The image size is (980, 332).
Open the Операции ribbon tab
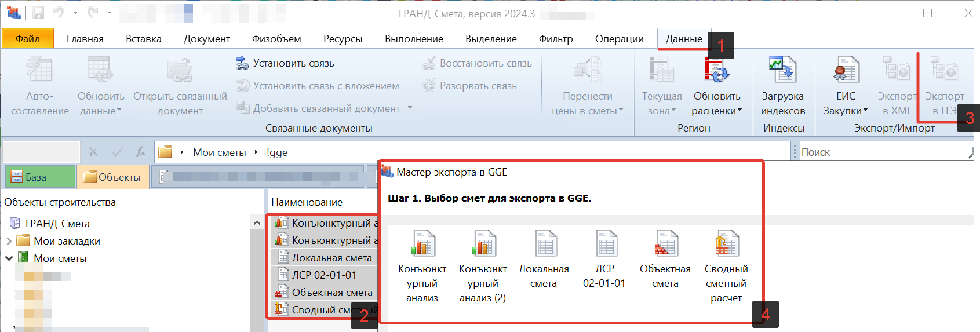pos(620,39)
